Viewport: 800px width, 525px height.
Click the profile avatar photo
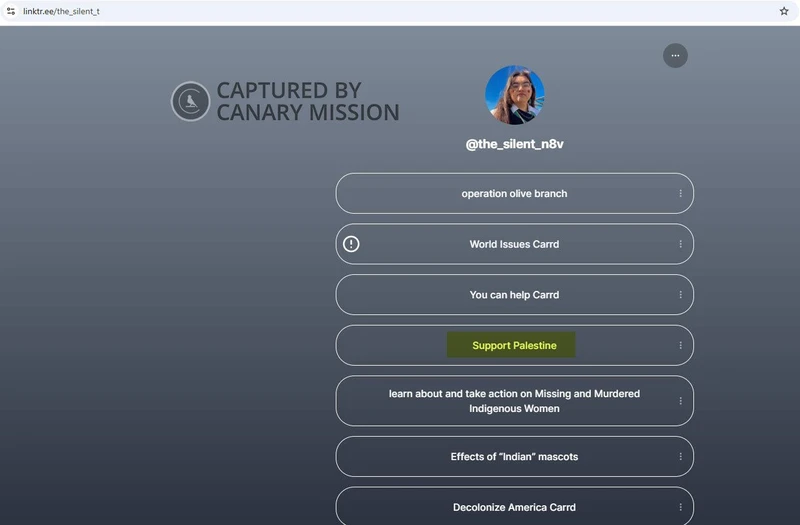pyautogui.click(x=514, y=96)
